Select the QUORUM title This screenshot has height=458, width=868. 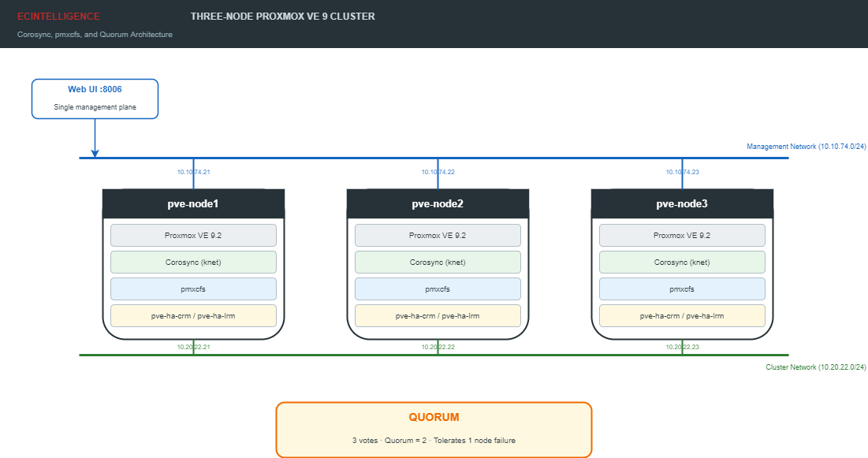(x=434, y=417)
